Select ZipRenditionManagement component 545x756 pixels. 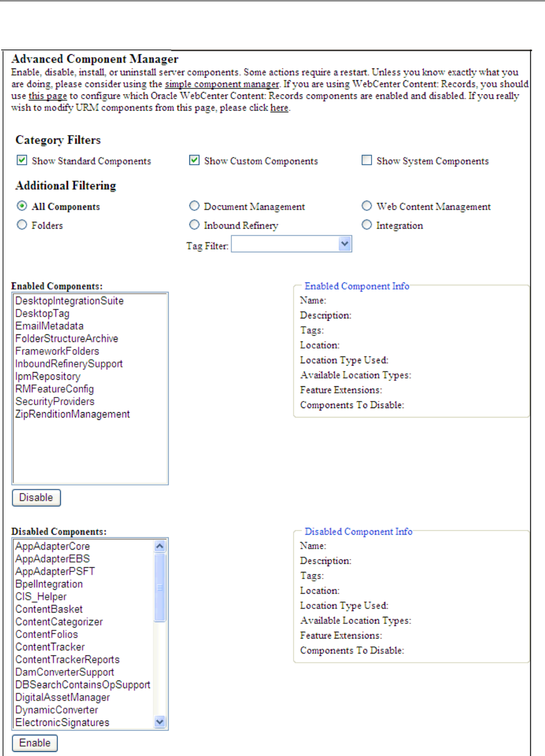pyautogui.click(x=73, y=414)
